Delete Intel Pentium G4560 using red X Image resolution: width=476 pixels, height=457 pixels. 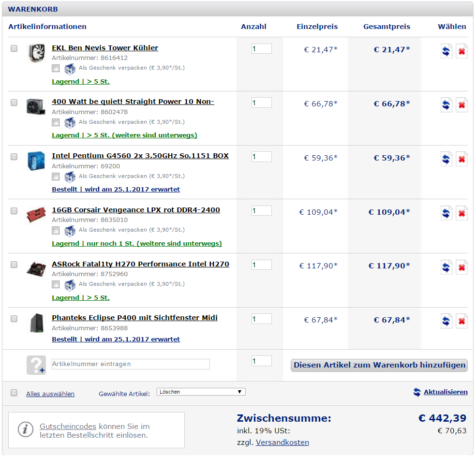pos(461,159)
